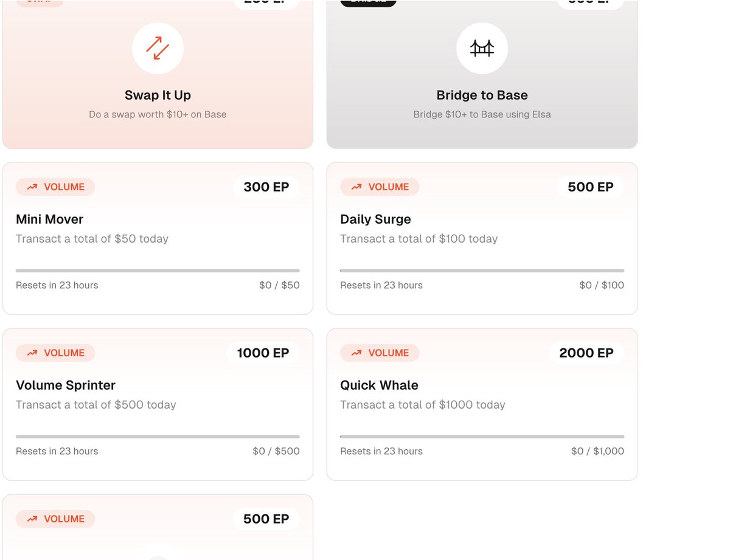Open the Swap It Up quest title
The image size is (730, 560).
[158, 95]
